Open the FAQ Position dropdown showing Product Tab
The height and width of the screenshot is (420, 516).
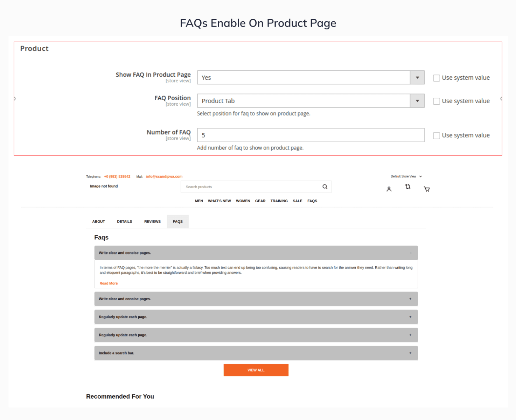click(417, 101)
